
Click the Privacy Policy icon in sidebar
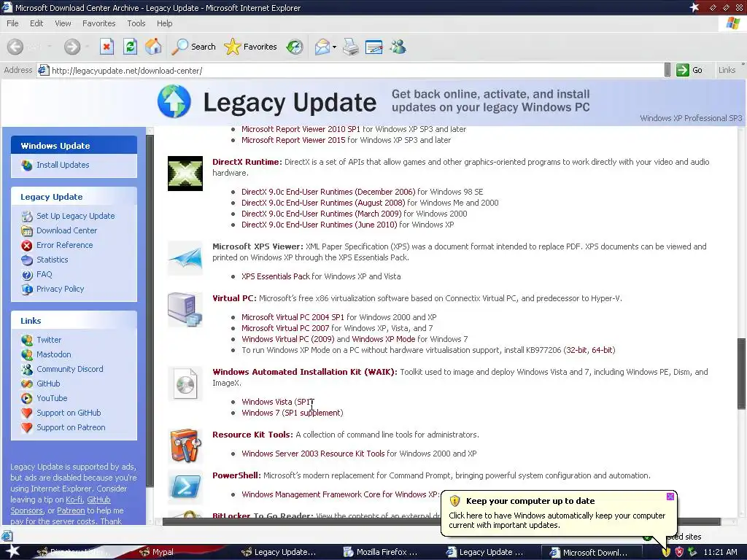point(27,289)
